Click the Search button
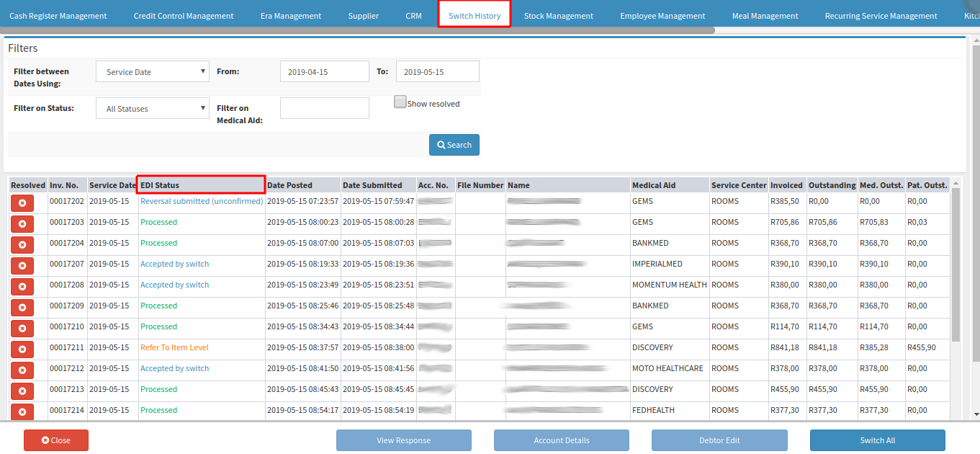Viewport: 980px width, 454px height. coord(454,145)
